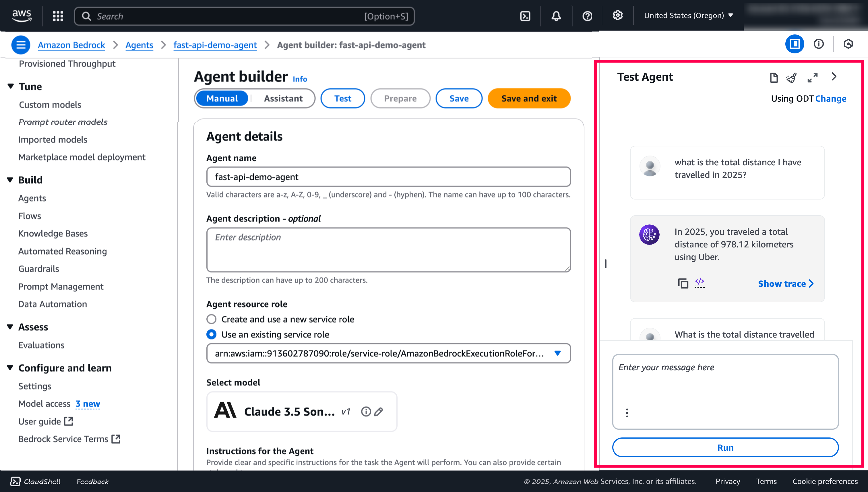
Task: Open the AWS services grid menu
Action: click(58, 16)
